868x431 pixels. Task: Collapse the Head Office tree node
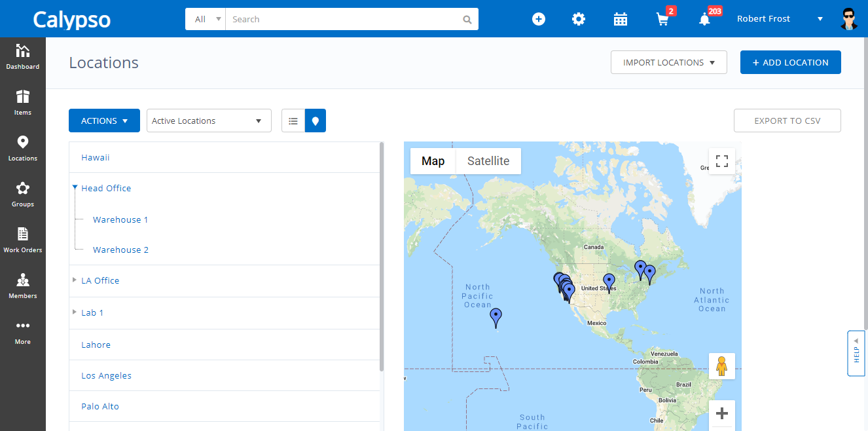point(75,188)
